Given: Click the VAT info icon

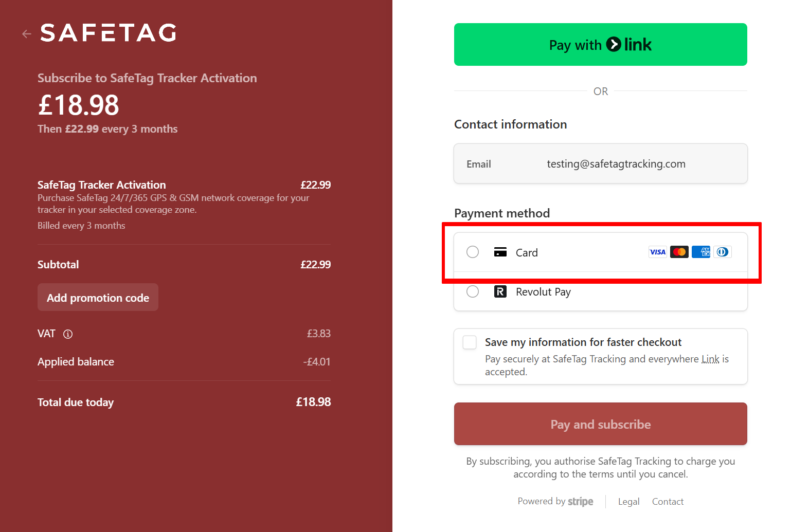Looking at the screenshot, I should pyautogui.click(x=68, y=334).
